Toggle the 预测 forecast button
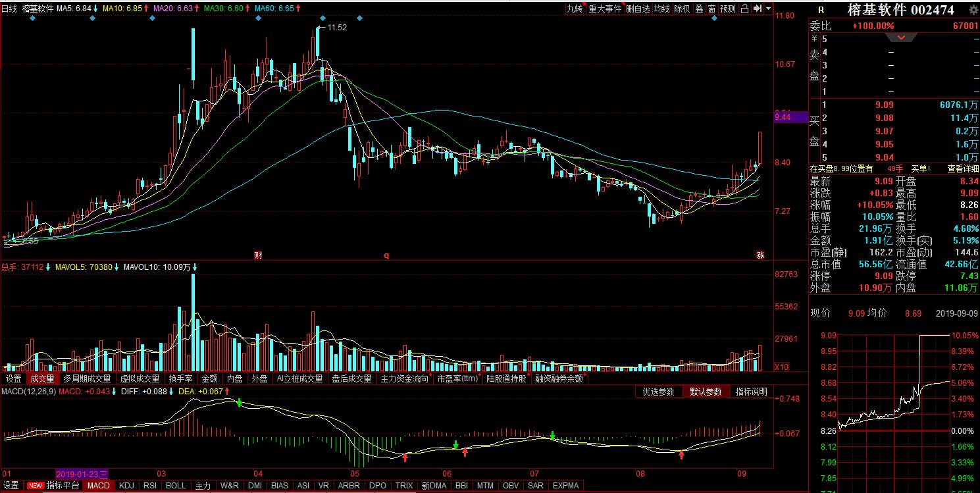Image resolution: width=980 pixels, height=493 pixels. [x=728, y=9]
